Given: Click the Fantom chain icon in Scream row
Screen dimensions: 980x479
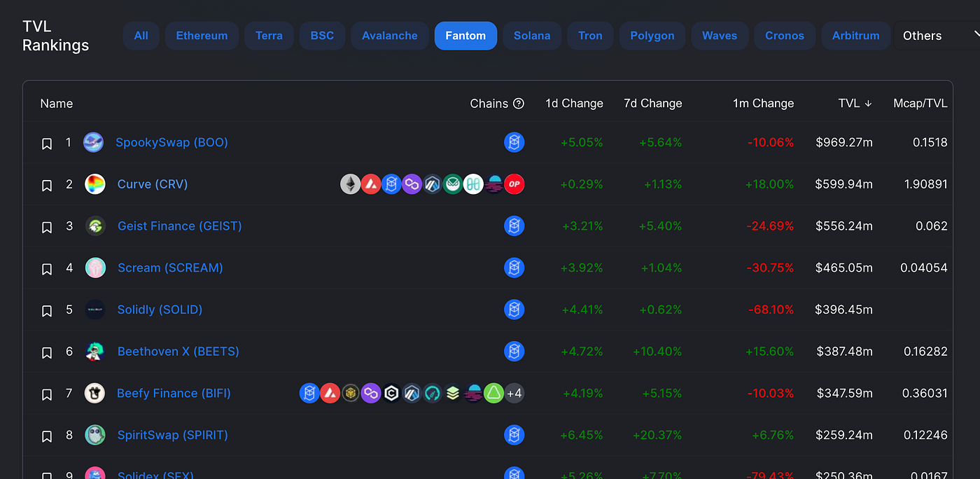Looking at the screenshot, I should pos(514,268).
